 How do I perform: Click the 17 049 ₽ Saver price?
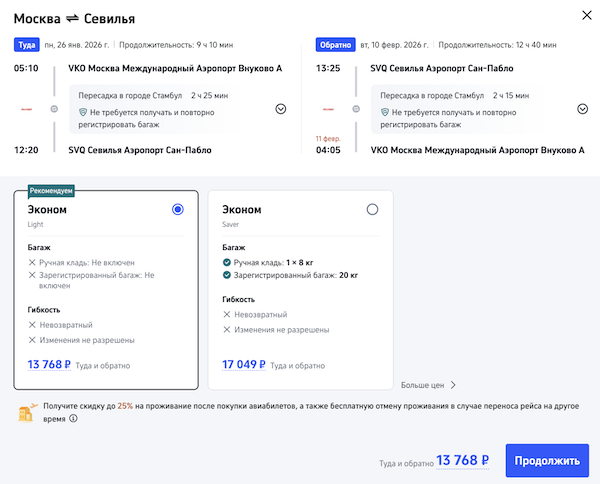(x=243, y=365)
